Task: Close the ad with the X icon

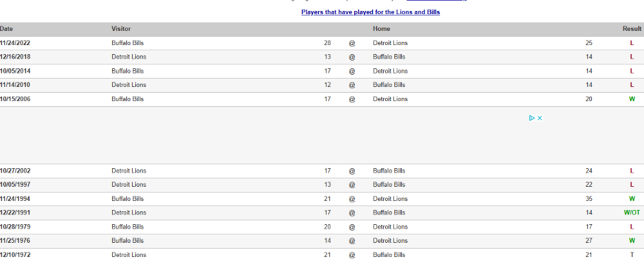Action: 540,119
